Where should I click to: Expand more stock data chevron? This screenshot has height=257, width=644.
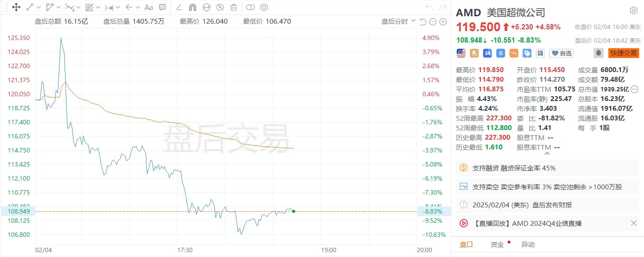tap(547, 154)
